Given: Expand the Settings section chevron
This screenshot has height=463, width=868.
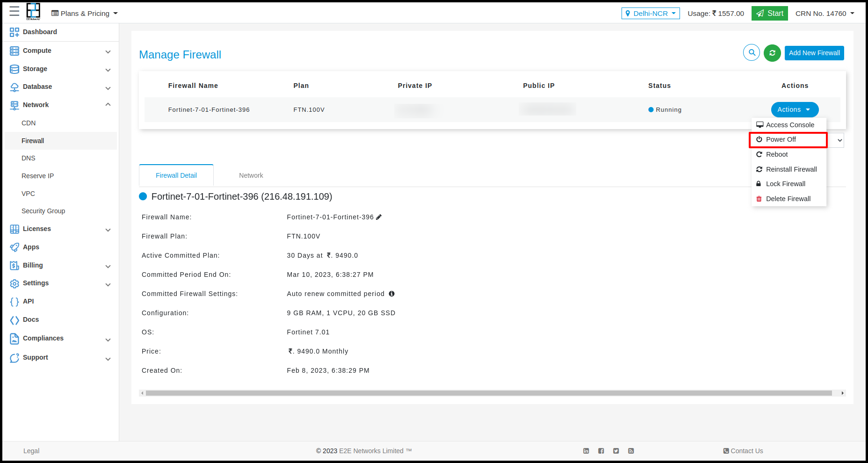Looking at the screenshot, I should click(x=108, y=284).
